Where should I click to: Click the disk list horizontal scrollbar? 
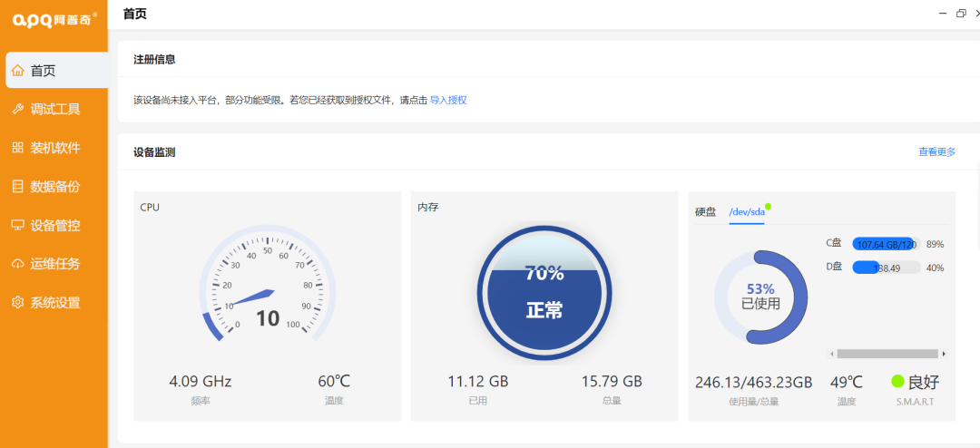click(886, 354)
